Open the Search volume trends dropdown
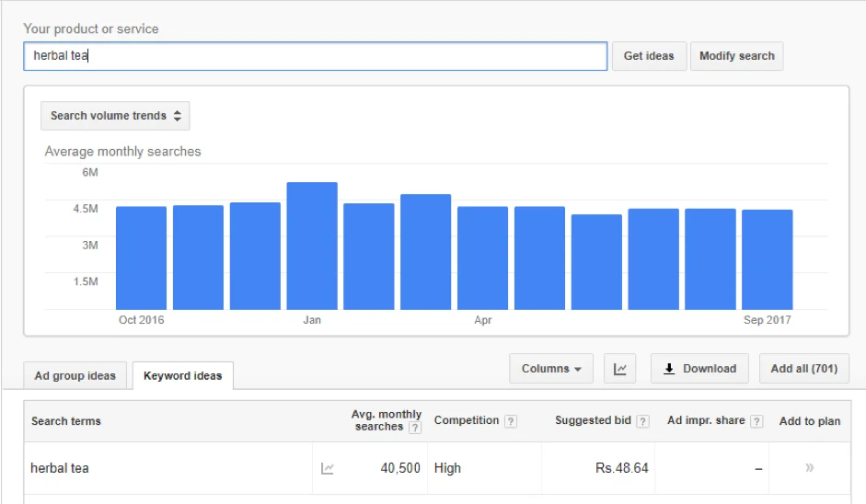Image resolution: width=866 pixels, height=504 pixels. click(115, 116)
